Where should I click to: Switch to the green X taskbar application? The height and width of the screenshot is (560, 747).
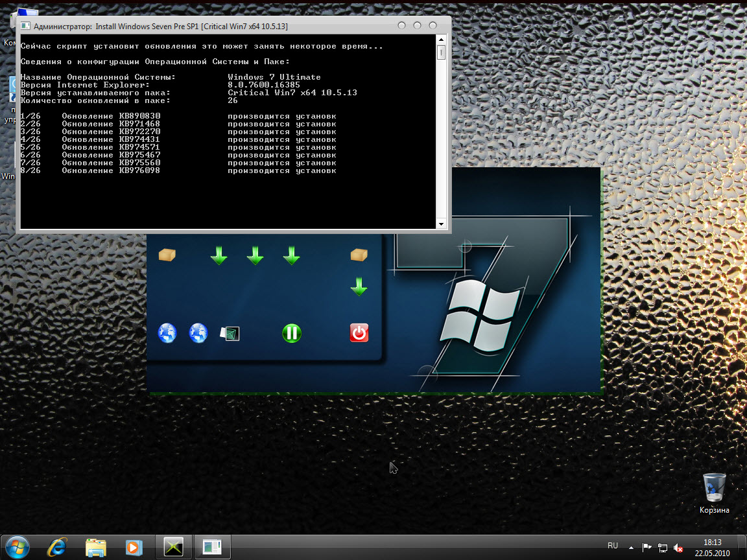(x=174, y=547)
